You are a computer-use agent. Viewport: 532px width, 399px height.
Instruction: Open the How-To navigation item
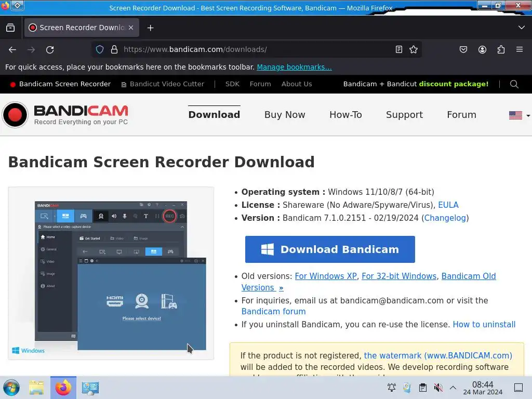click(345, 115)
